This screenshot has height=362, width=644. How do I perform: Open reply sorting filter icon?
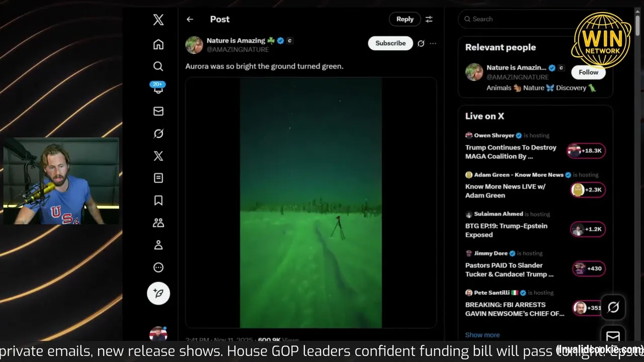429,19
